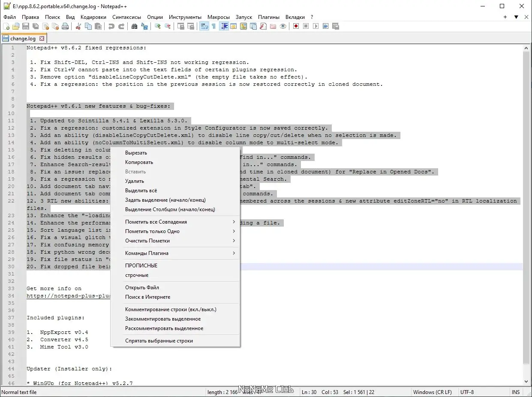
Task: Click the Save All toolbar icon
Action: (35, 26)
